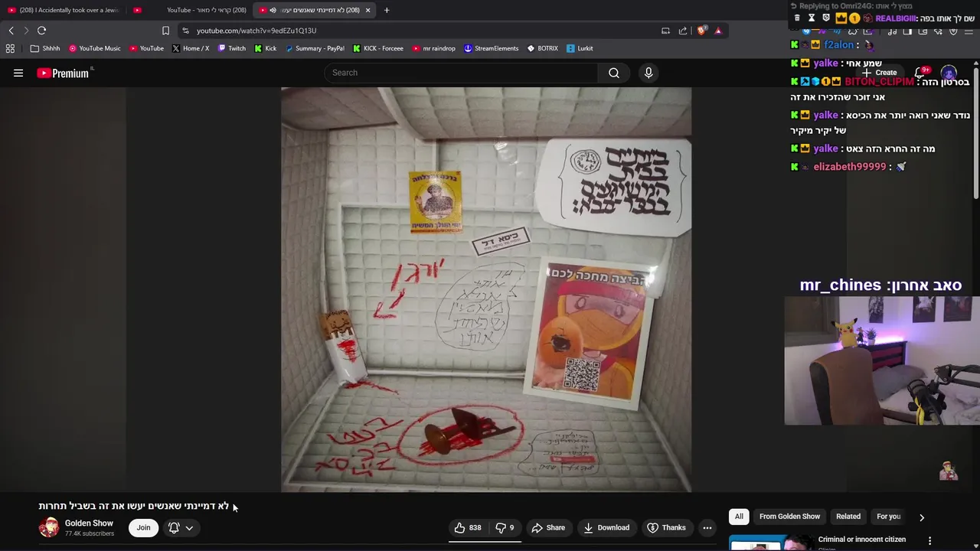This screenshot has width=980, height=551.
Task: Open the BOTRIX bookmark
Action: click(x=542, y=48)
